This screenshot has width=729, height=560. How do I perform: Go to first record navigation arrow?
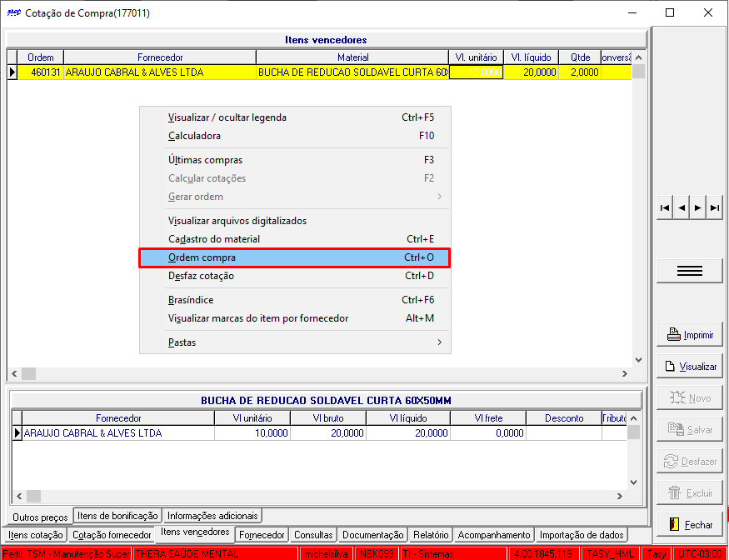pos(665,207)
